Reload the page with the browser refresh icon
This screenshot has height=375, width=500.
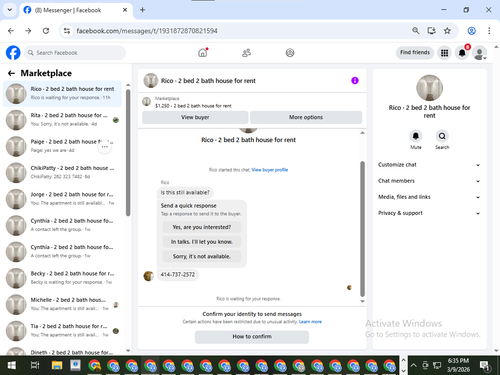pyautogui.click(x=46, y=31)
